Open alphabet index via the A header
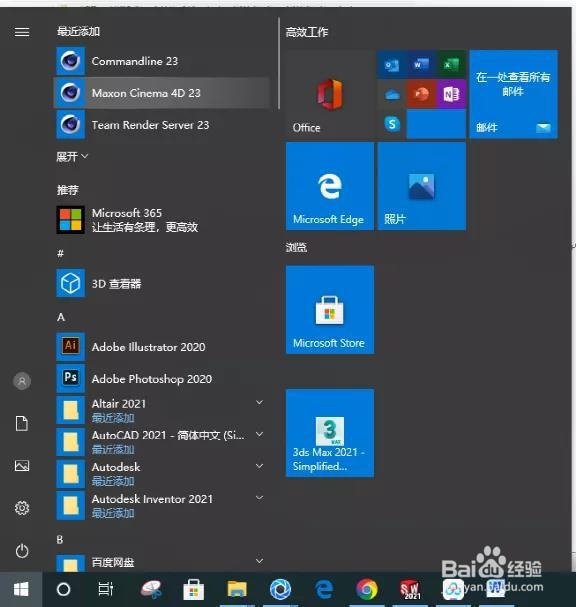The image size is (576, 607). coord(61,317)
